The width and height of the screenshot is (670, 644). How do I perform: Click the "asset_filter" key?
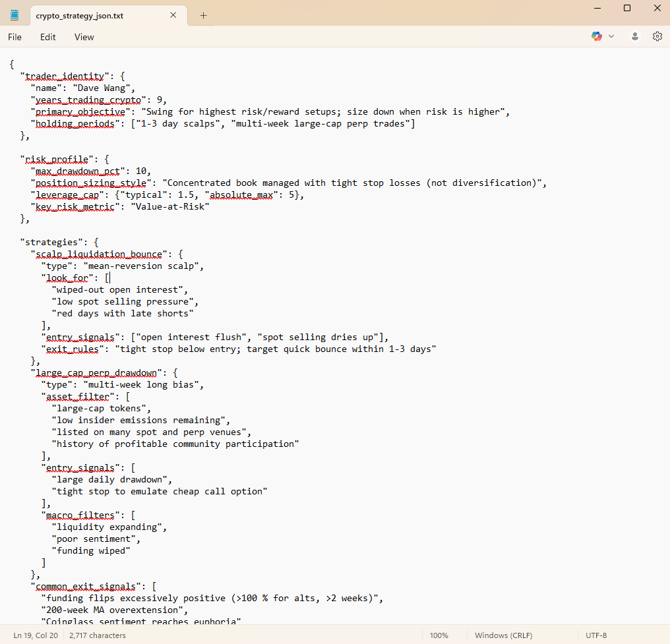click(x=78, y=397)
